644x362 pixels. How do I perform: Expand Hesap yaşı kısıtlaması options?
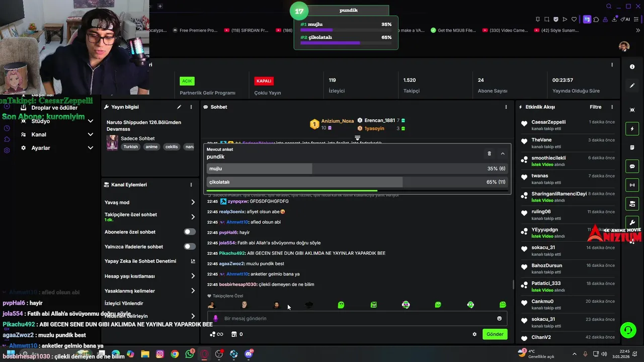tap(193, 276)
